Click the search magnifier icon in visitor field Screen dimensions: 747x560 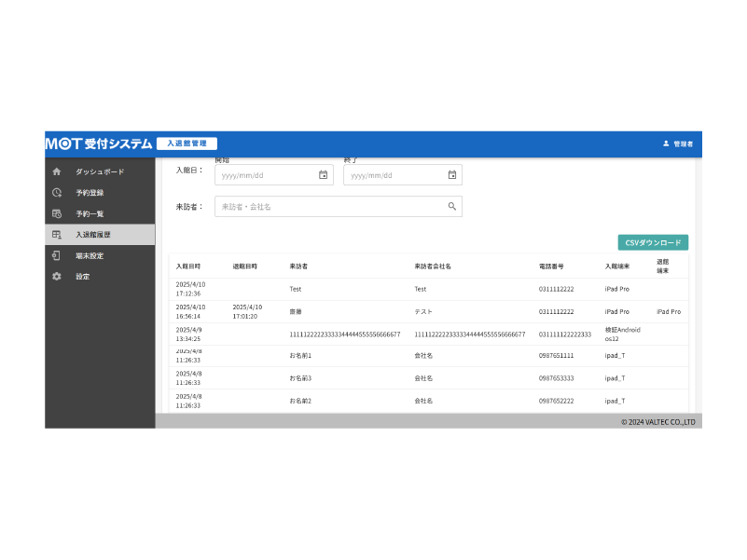[451, 206]
